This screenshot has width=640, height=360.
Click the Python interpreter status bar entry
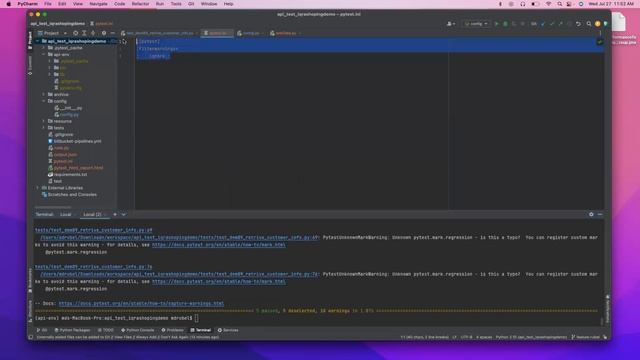pos(531,337)
